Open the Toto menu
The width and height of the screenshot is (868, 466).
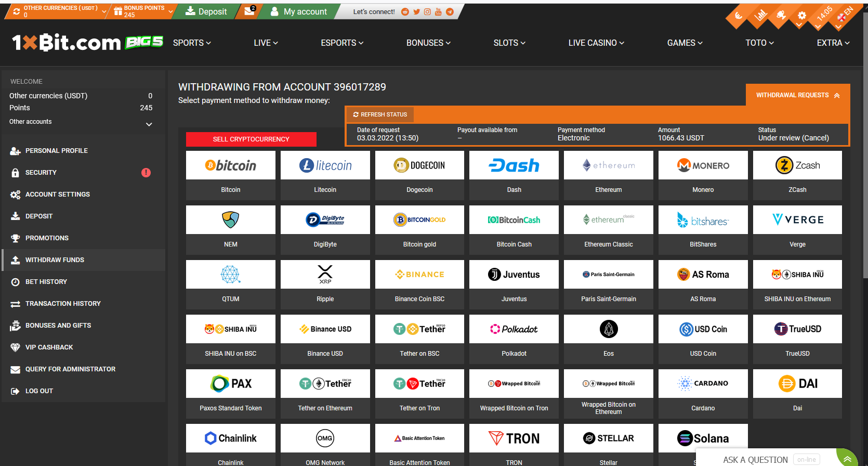759,43
